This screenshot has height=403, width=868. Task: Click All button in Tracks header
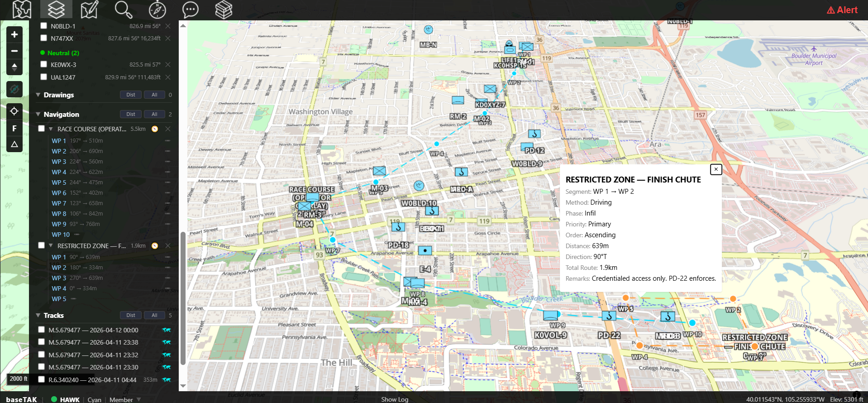coord(154,315)
